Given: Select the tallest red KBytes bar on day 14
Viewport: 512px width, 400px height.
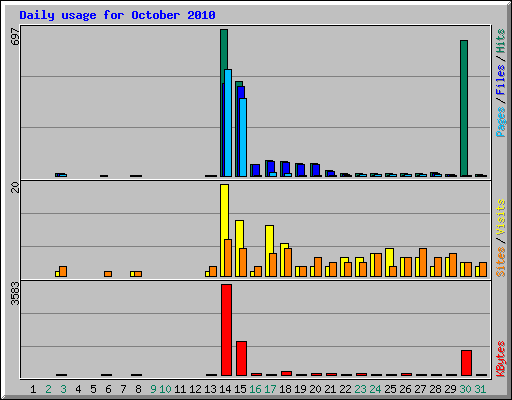Looking at the screenshot, I should coord(226,330).
